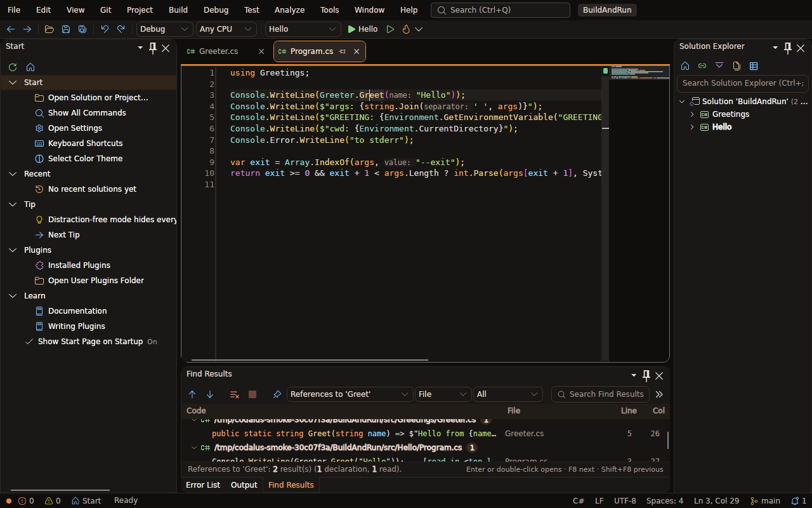Click Open Solution or Project link

click(98, 98)
